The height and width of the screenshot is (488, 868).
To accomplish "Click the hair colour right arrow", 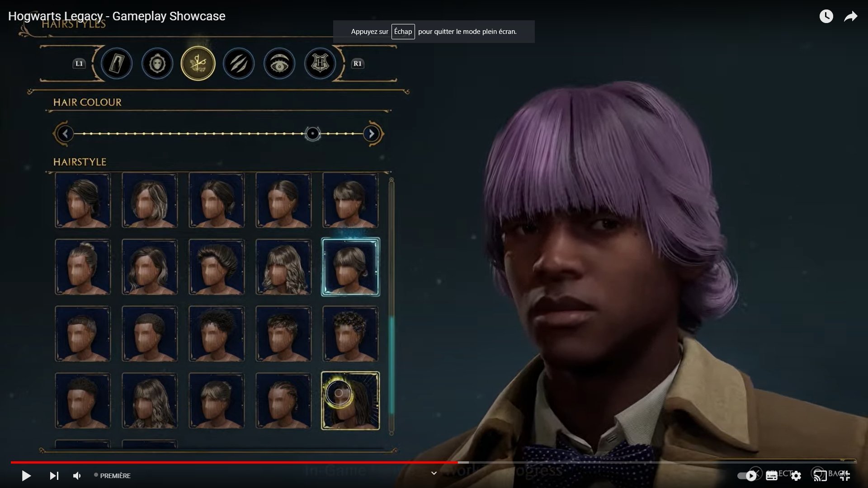I will pos(372,134).
